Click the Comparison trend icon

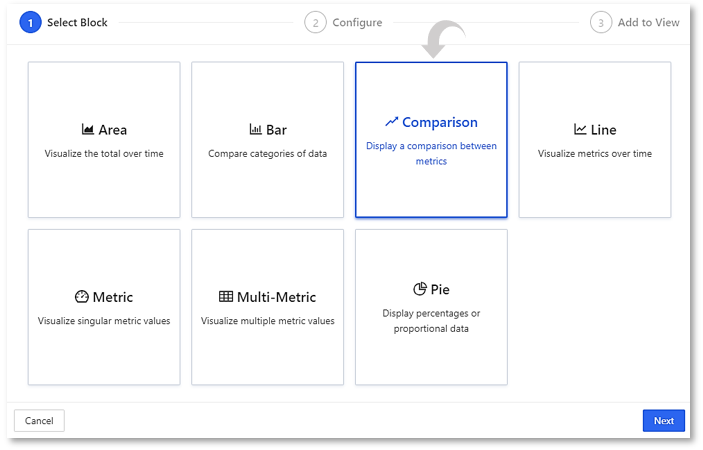tap(391, 122)
